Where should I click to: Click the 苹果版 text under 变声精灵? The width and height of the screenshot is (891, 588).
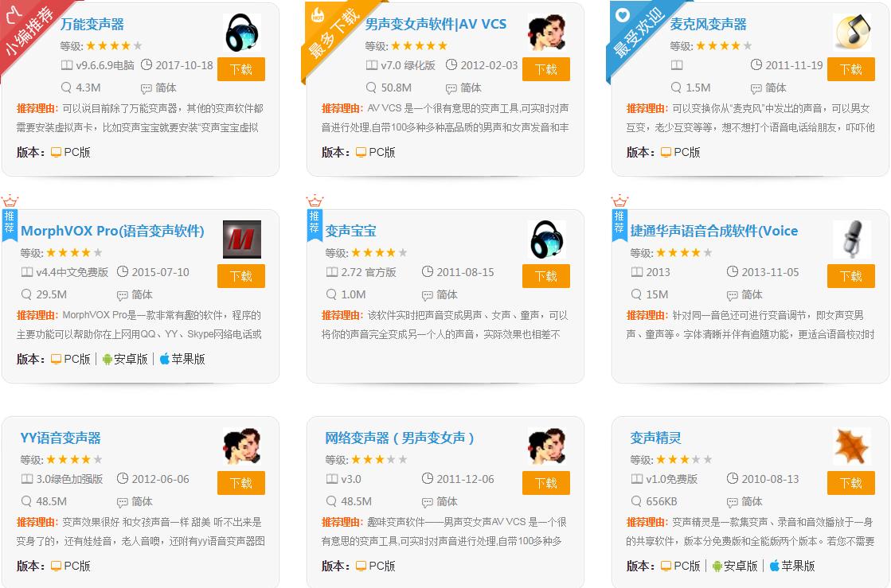(x=798, y=566)
